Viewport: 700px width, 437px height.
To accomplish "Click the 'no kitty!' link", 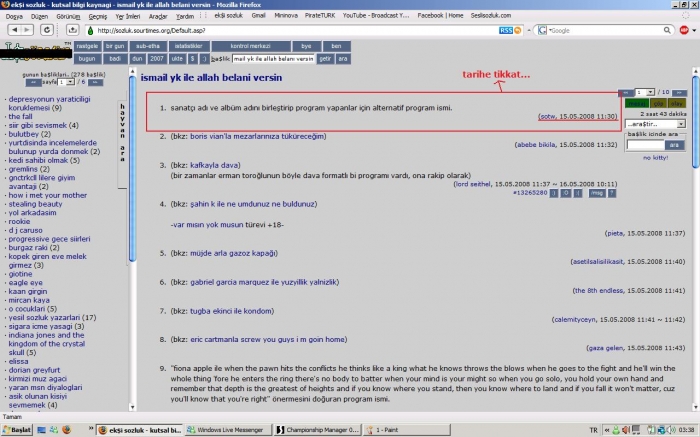I will 655,158.
